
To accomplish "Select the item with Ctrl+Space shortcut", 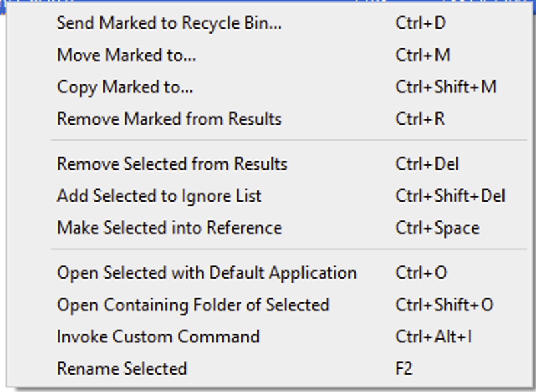I will [x=269, y=228].
